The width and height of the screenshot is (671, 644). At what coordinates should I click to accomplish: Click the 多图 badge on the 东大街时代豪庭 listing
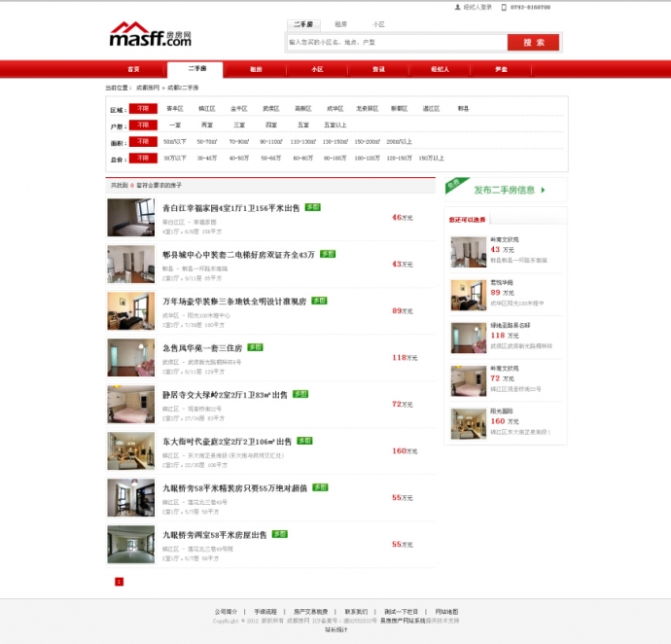pos(304,441)
